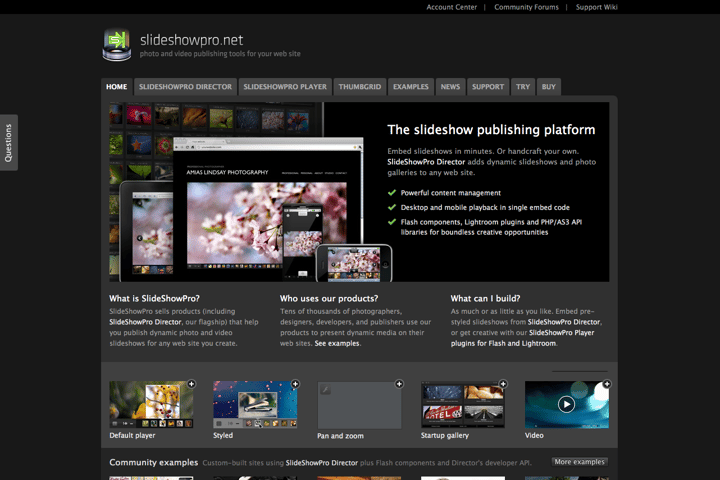Go to the ThumbGrid tab

click(360, 87)
